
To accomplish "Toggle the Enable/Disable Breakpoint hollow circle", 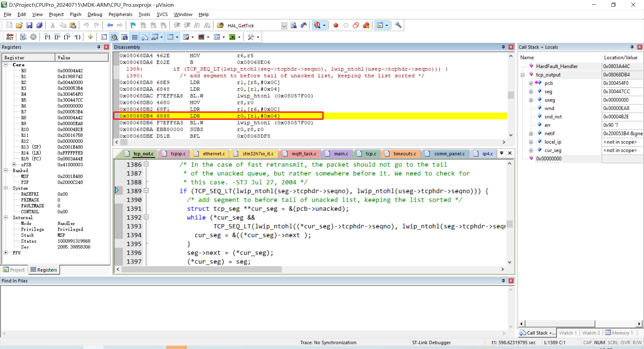I will [346, 26].
